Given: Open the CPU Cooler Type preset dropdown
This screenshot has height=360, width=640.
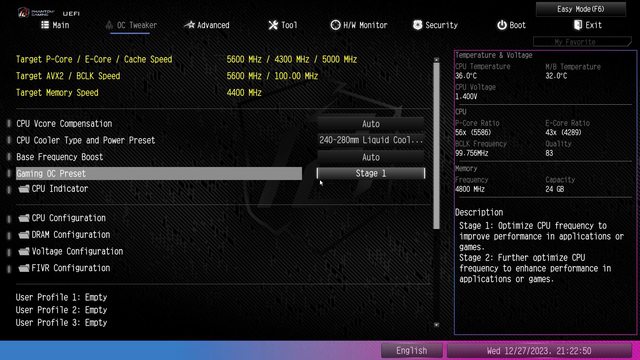Looking at the screenshot, I should click(371, 140).
